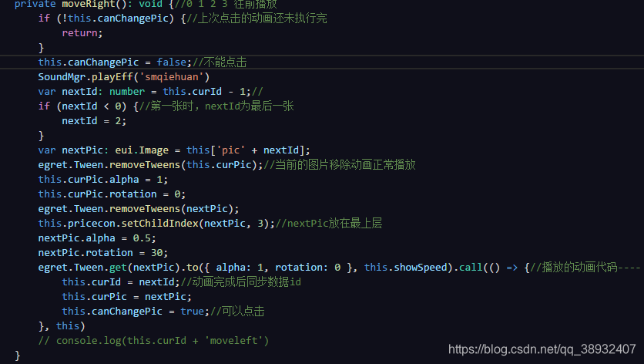Click the this.pricecon.setChildIndex line
Screen dimensions: 644x364
click(x=210, y=224)
